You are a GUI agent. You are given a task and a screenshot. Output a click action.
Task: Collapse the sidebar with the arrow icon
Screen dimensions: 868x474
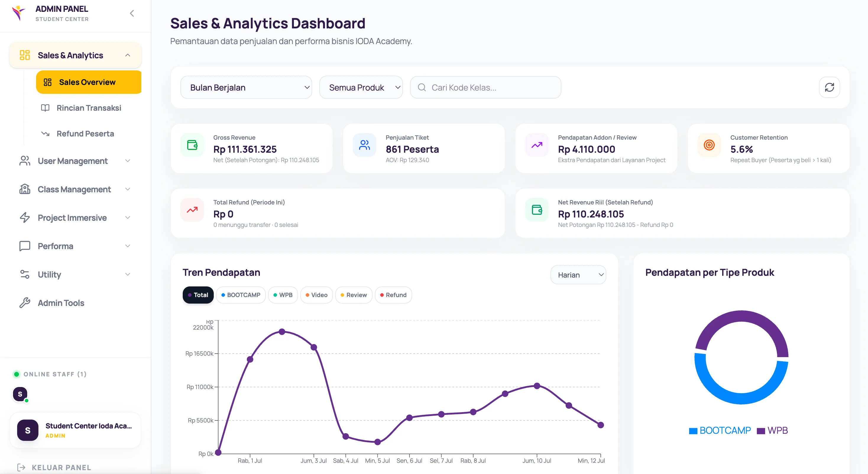click(x=132, y=14)
